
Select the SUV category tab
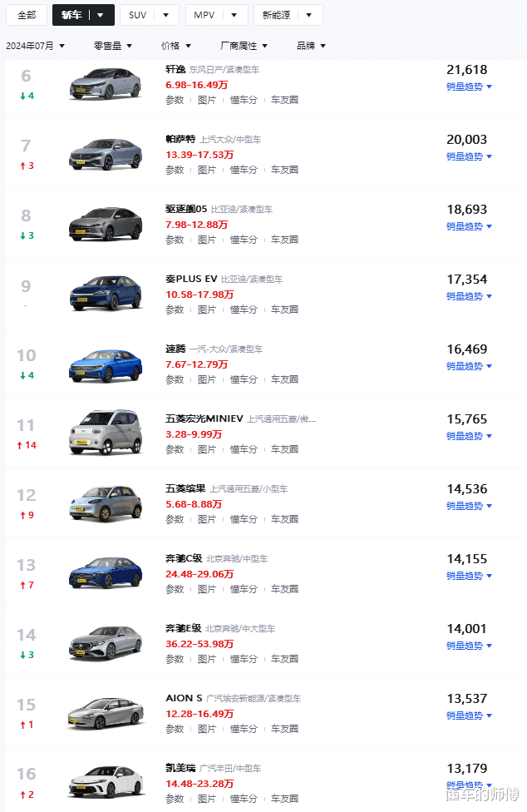pos(137,15)
